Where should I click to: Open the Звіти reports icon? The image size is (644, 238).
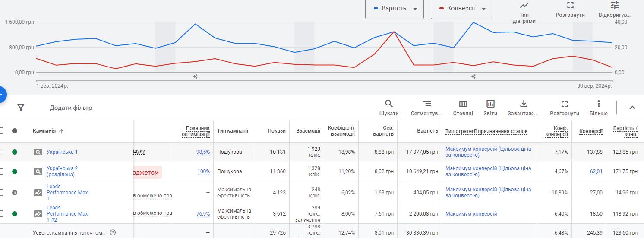click(x=490, y=104)
